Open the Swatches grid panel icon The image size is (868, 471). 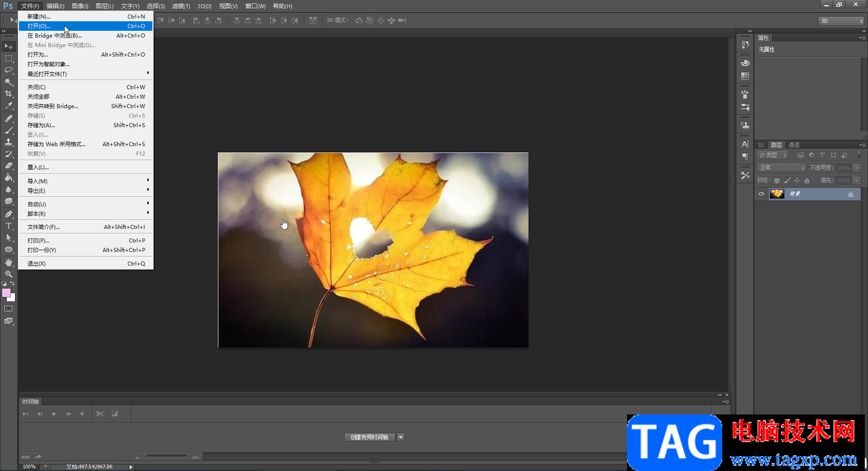745,76
